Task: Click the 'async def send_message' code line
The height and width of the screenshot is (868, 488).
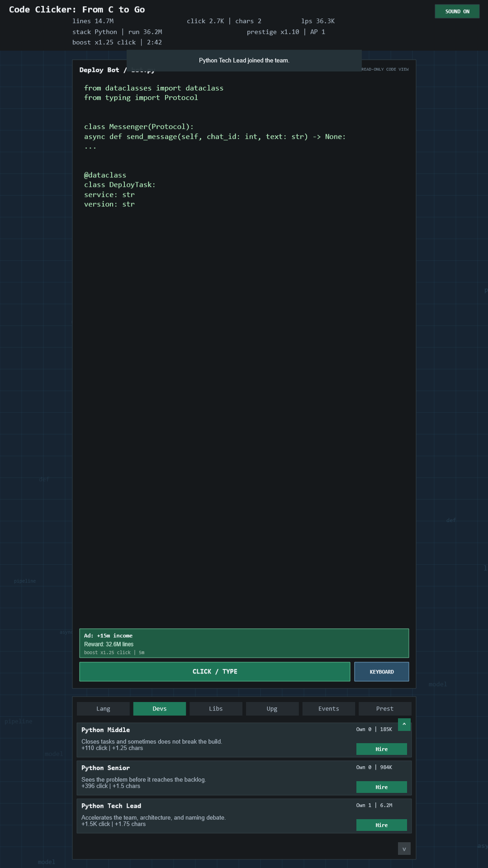Action: click(x=215, y=137)
